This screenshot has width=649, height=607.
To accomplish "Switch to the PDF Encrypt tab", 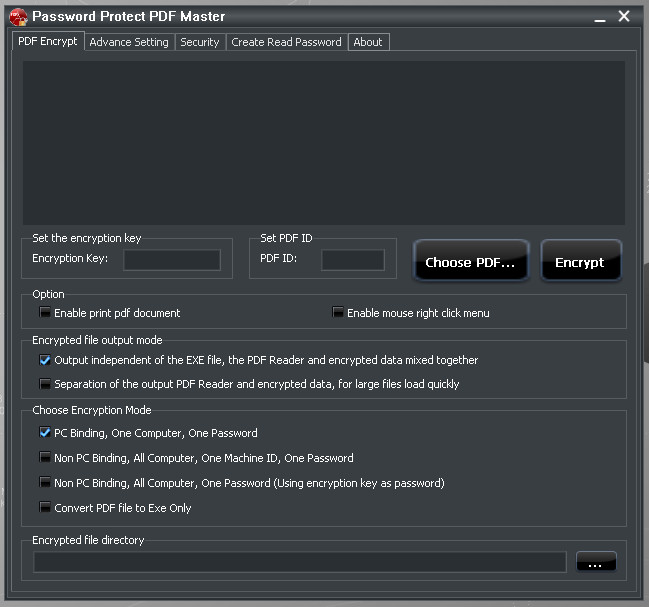I will click(48, 41).
